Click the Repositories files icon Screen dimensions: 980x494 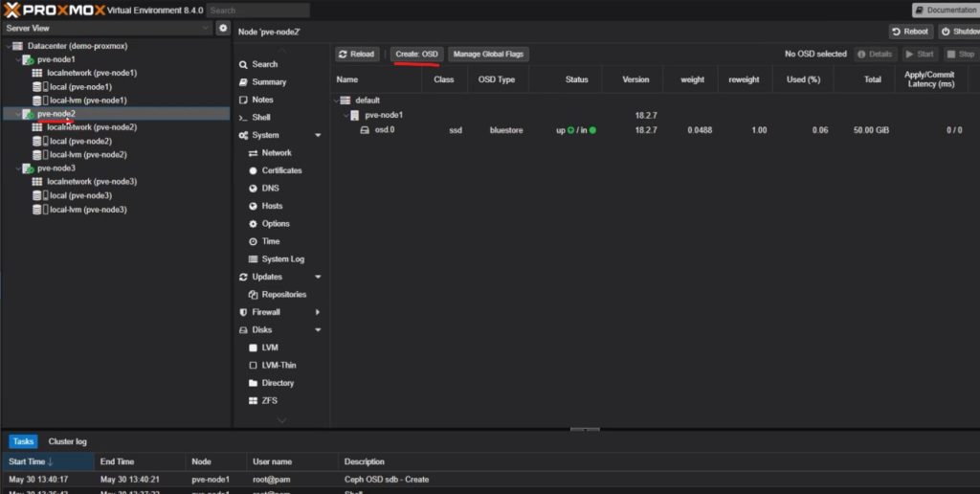pos(253,295)
